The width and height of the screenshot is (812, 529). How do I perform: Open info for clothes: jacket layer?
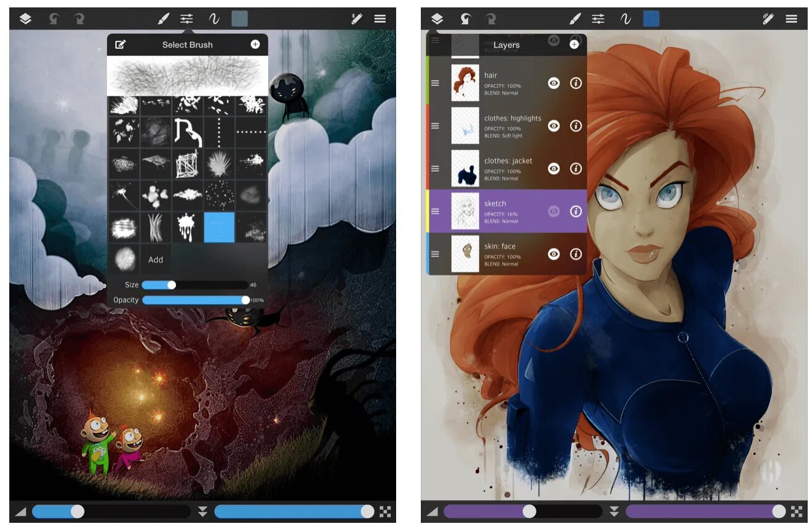tap(576, 168)
